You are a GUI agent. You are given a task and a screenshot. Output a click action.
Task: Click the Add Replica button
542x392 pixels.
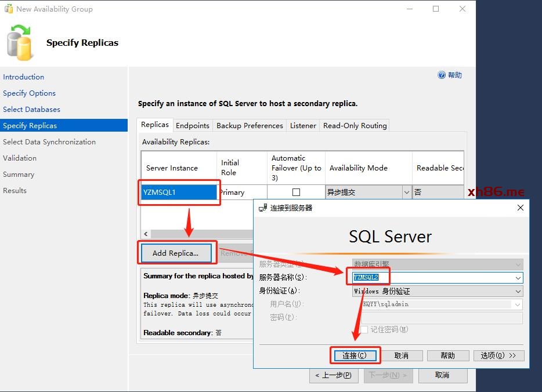[x=175, y=253]
